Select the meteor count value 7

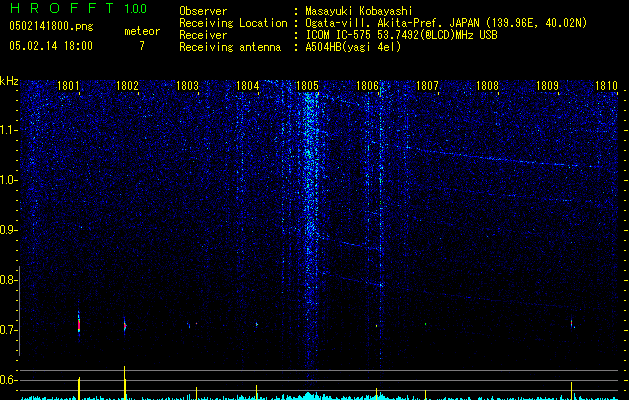(142, 46)
